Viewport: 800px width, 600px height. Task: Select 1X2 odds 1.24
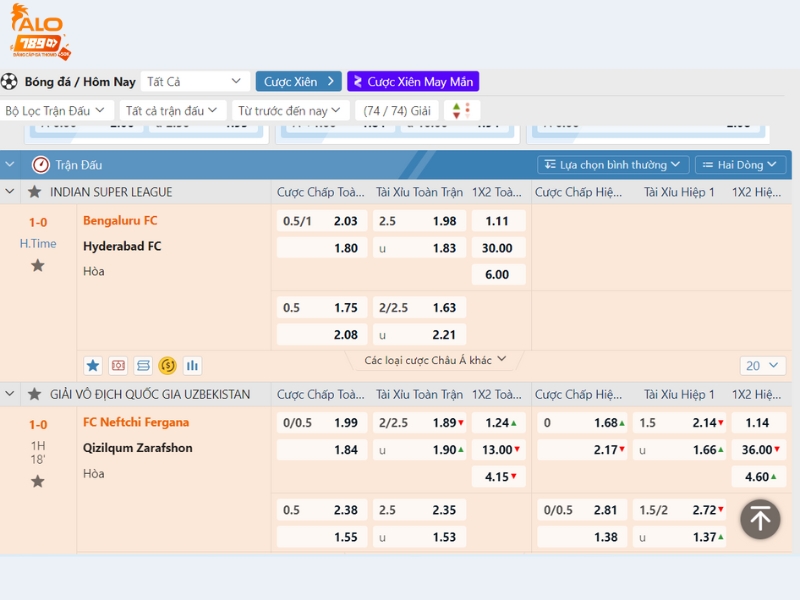coord(498,422)
